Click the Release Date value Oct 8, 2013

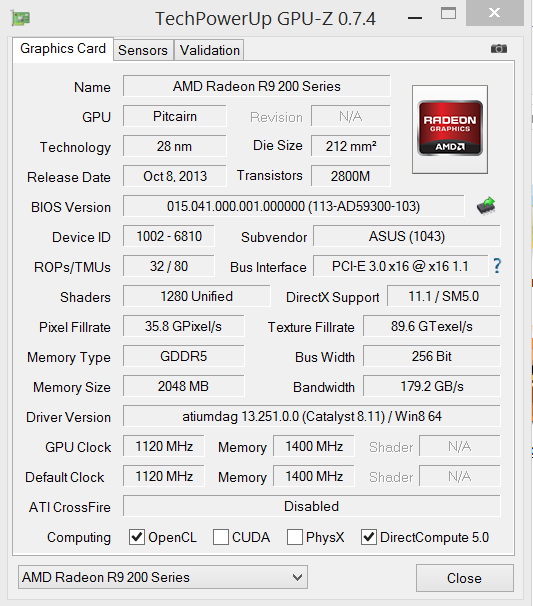(x=175, y=176)
